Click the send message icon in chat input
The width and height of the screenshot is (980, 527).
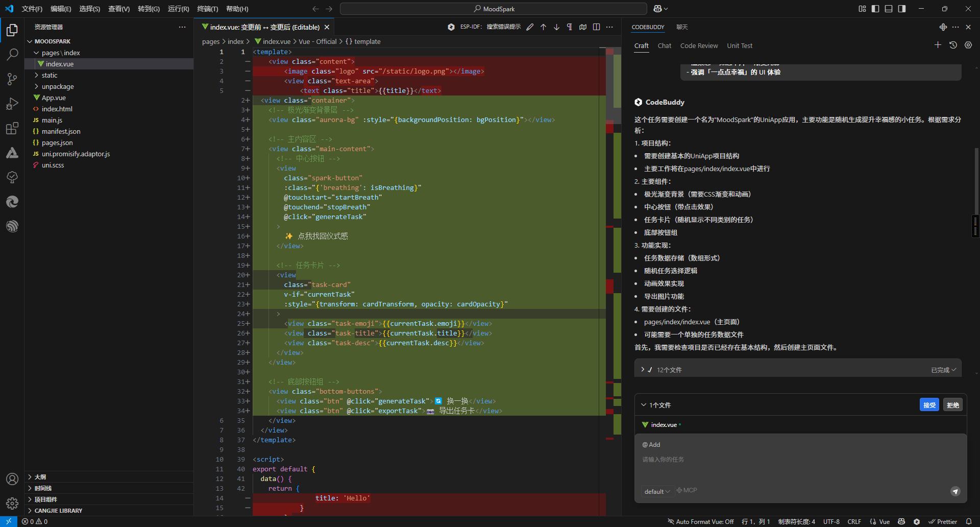click(955, 491)
